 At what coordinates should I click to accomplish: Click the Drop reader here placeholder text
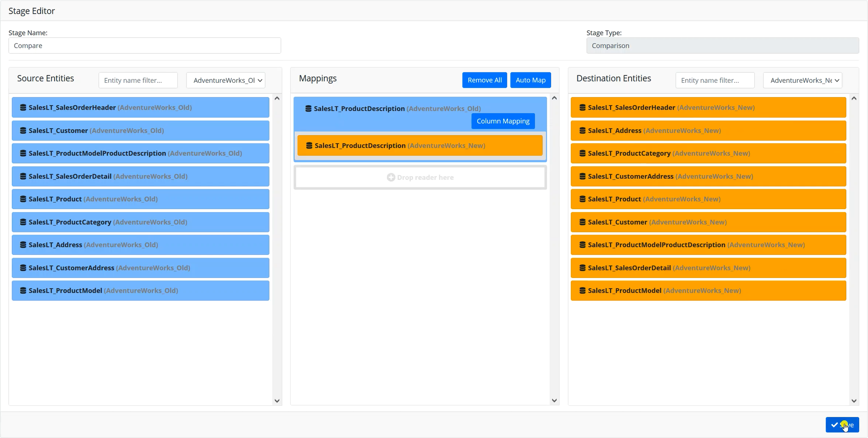pos(425,177)
